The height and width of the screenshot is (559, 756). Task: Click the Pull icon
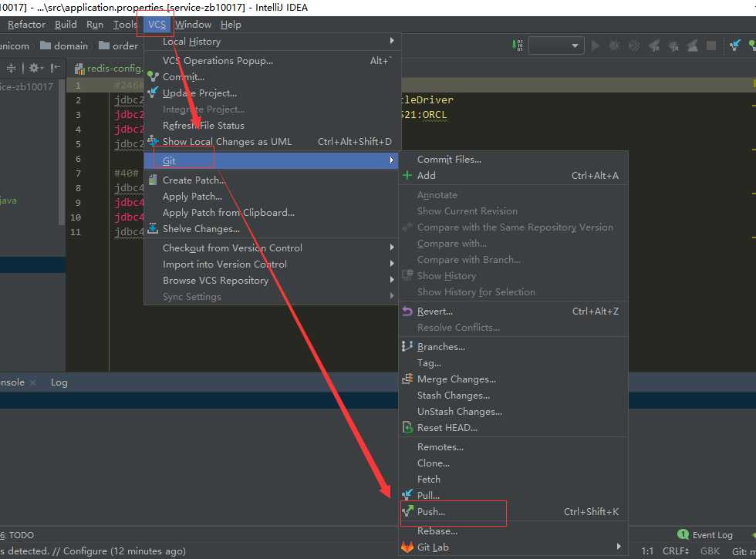tap(407, 495)
